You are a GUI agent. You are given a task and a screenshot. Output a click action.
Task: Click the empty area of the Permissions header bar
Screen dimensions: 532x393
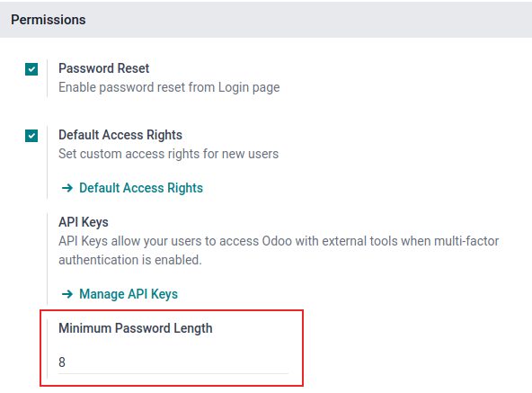tap(306, 20)
